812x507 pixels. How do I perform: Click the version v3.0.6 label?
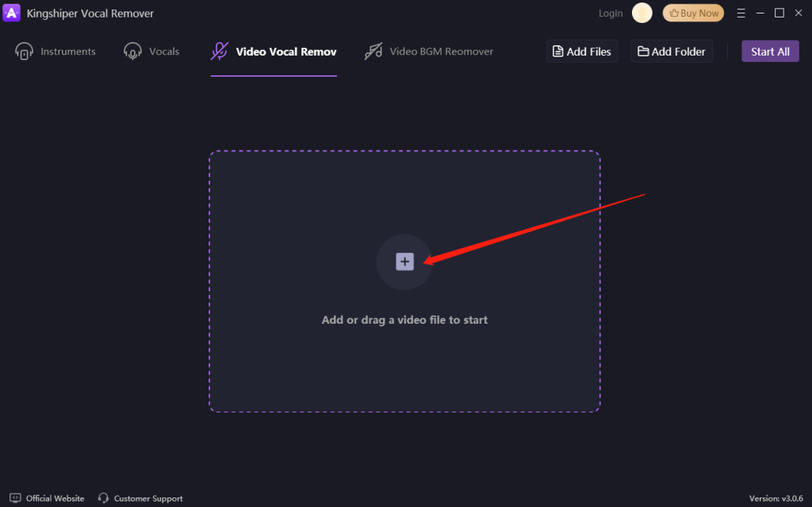pos(776,498)
